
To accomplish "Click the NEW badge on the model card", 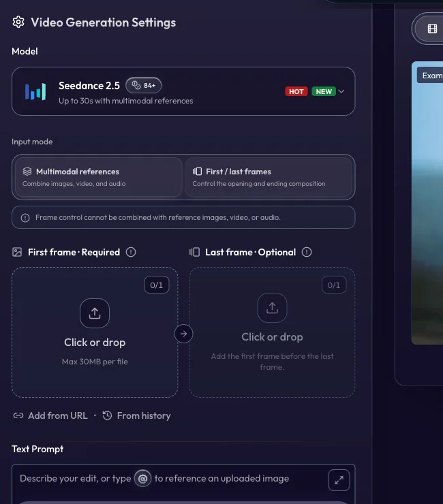I will click(x=324, y=92).
